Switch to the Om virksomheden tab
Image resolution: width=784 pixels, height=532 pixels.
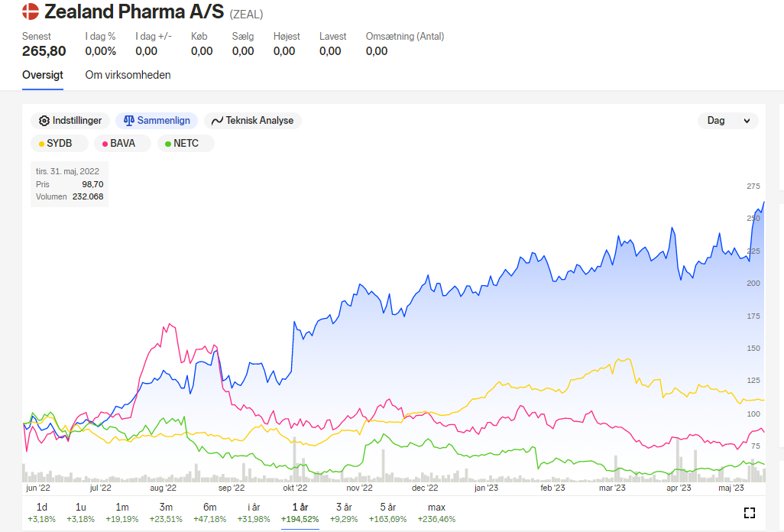pyautogui.click(x=128, y=75)
